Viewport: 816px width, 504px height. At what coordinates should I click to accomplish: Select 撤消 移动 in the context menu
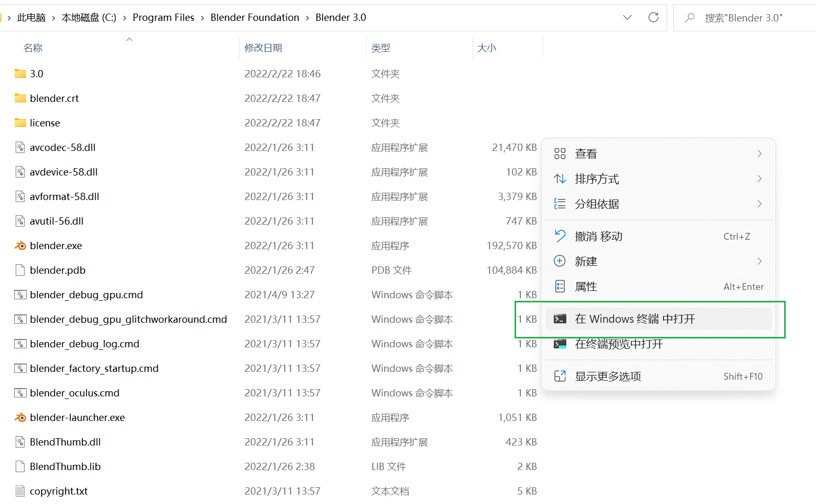(659, 236)
